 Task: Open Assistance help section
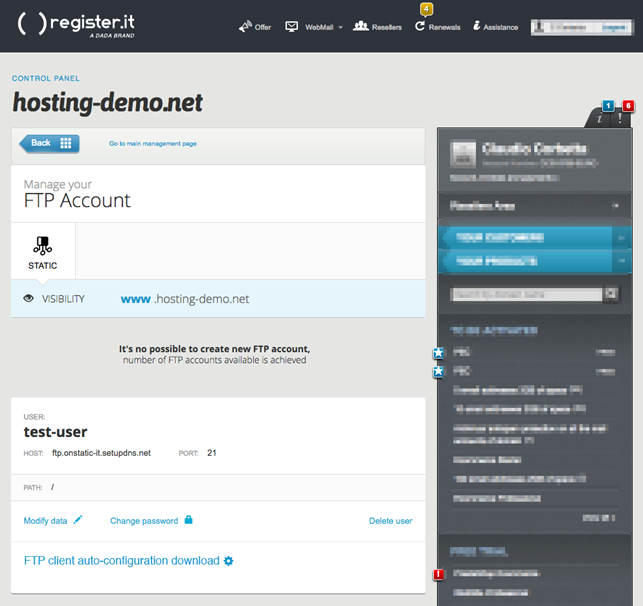[495, 27]
